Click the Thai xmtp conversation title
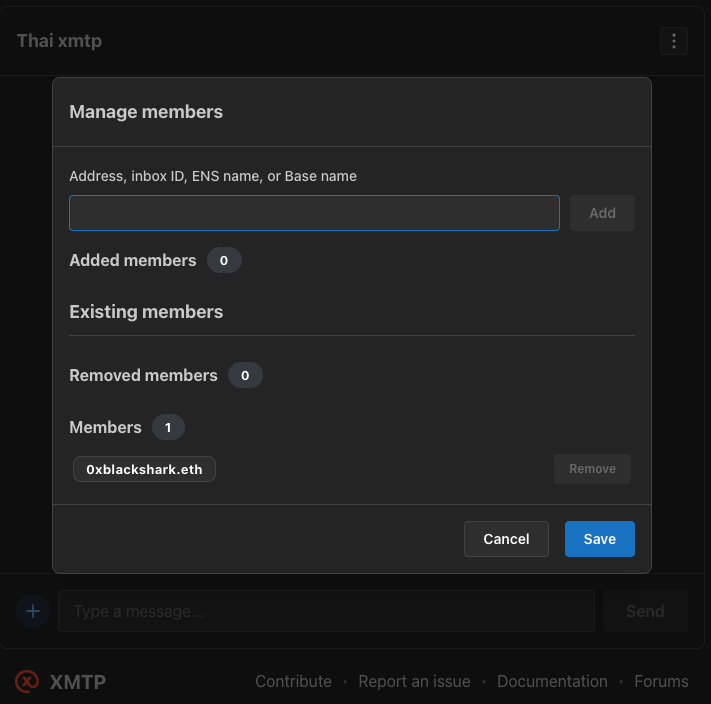 [59, 41]
